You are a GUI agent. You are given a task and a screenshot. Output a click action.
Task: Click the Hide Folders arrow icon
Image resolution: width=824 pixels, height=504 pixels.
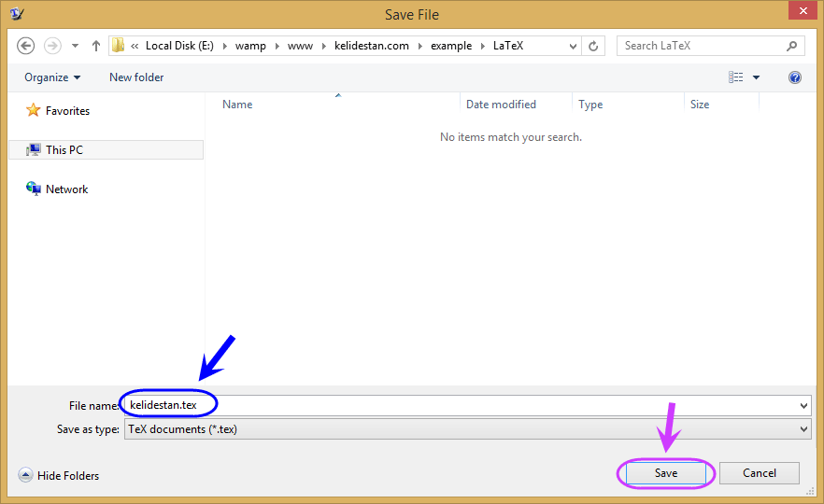click(25, 475)
